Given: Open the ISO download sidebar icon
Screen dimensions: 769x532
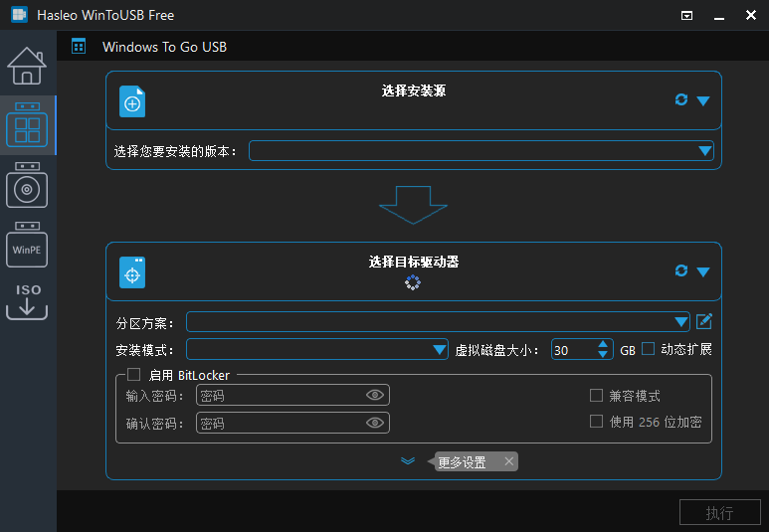Looking at the screenshot, I should (x=27, y=300).
